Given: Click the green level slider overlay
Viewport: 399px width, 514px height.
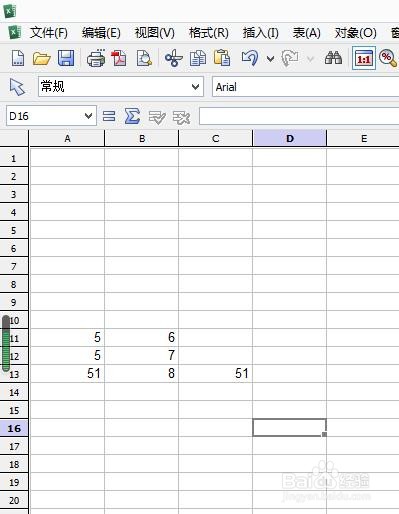Looking at the screenshot, I should point(6,343).
